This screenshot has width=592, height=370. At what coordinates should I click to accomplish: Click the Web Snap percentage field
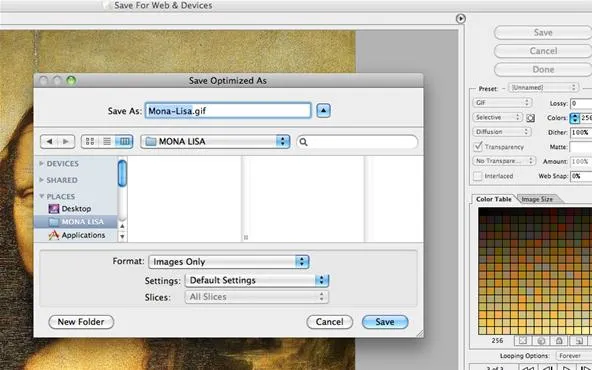coord(581,176)
